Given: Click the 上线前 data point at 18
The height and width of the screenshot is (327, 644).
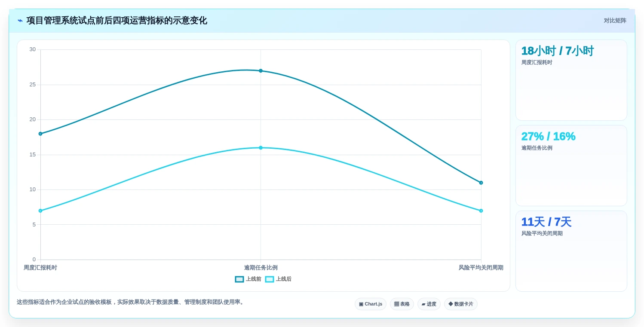Looking at the screenshot, I should click(x=40, y=134).
